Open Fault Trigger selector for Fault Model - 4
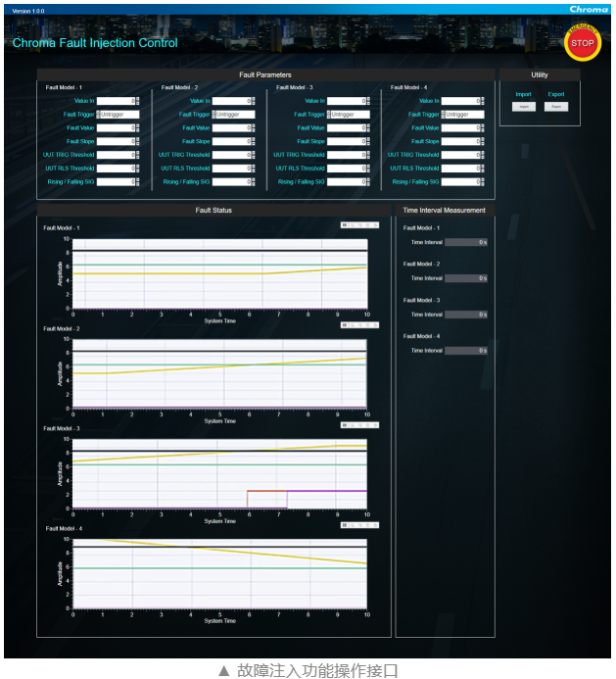616x679 pixels. (462, 115)
